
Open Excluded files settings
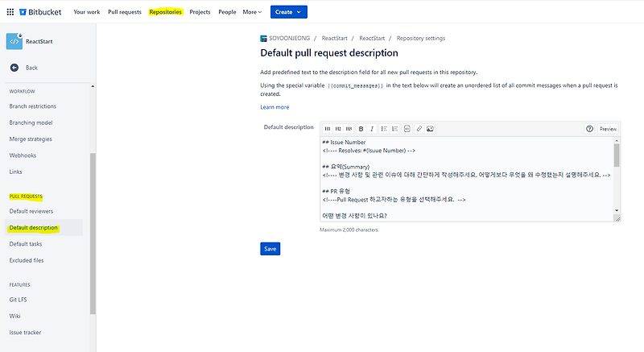point(27,260)
